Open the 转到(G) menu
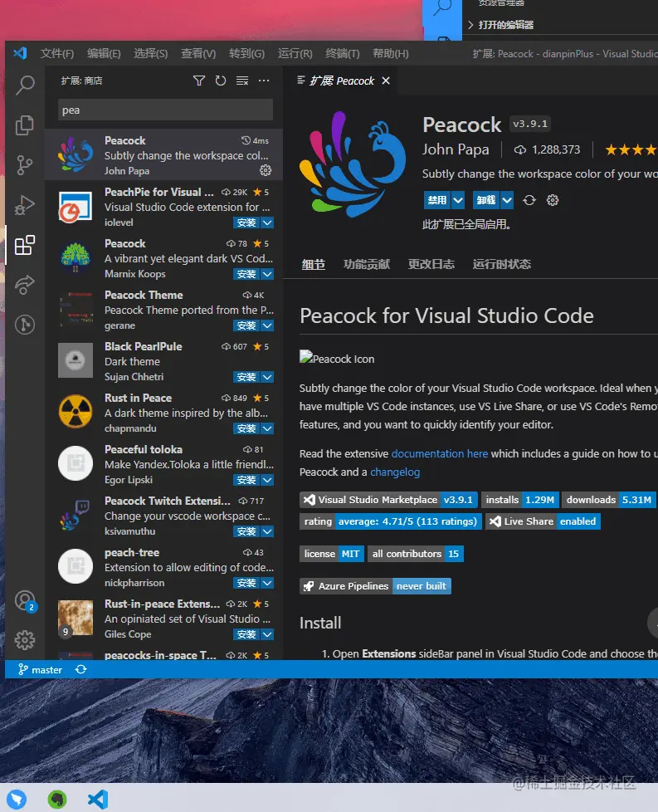 [x=246, y=54]
